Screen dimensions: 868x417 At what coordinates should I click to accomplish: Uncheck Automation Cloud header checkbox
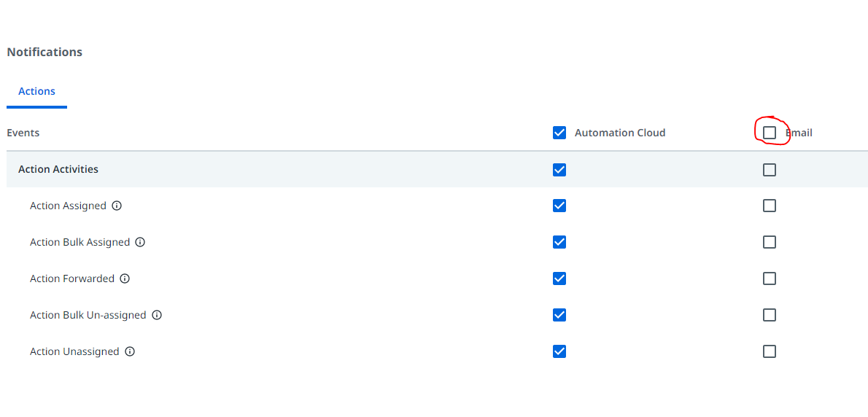[559, 133]
